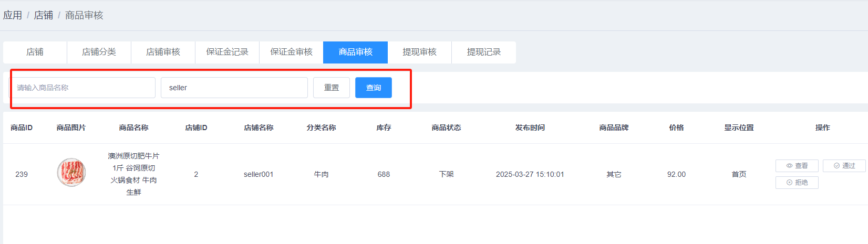Switch to the 店铺分类 tab
Image resolution: width=868 pixels, height=244 pixels.
(x=99, y=52)
